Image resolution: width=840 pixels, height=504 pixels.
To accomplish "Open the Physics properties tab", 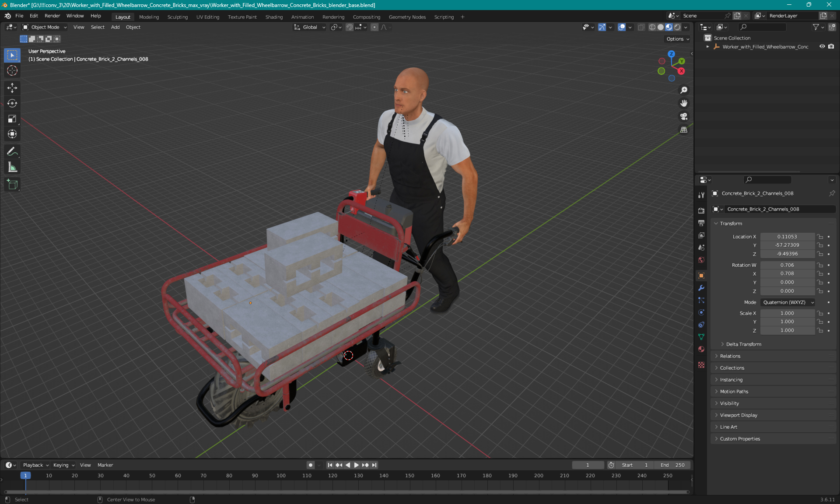I will (701, 312).
